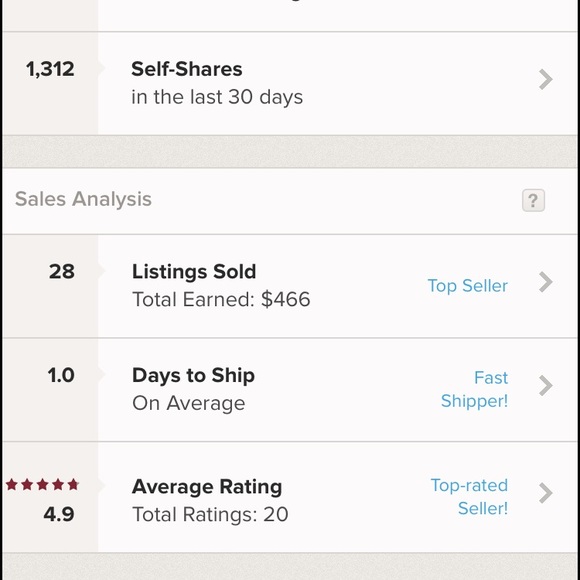Image resolution: width=580 pixels, height=580 pixels.
Task: Tap the Sales Analysis section header
Action: tap(83, 199)
